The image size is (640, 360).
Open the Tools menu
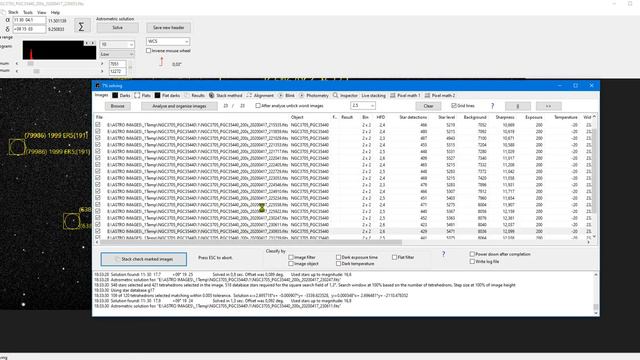pyautogui.click(x=28, y=13)
